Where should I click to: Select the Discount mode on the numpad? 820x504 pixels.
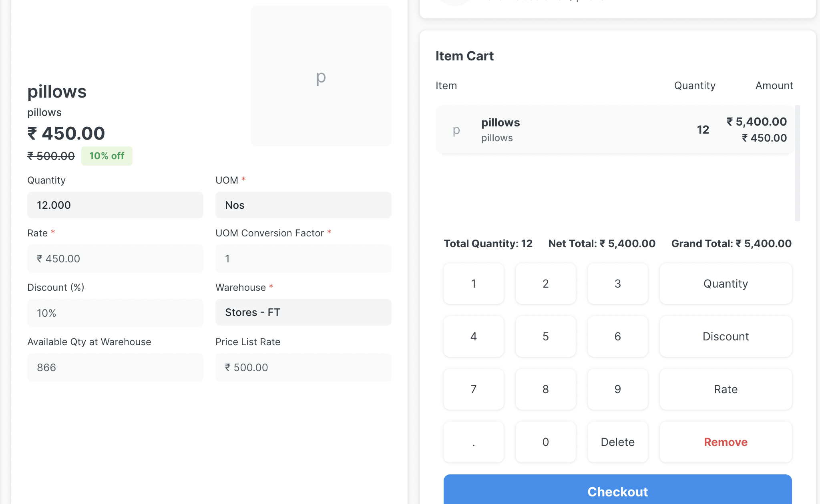pos(726,336)
